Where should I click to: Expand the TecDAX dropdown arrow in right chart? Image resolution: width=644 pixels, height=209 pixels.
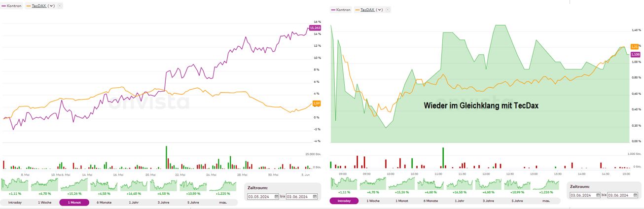coord(379,10)
